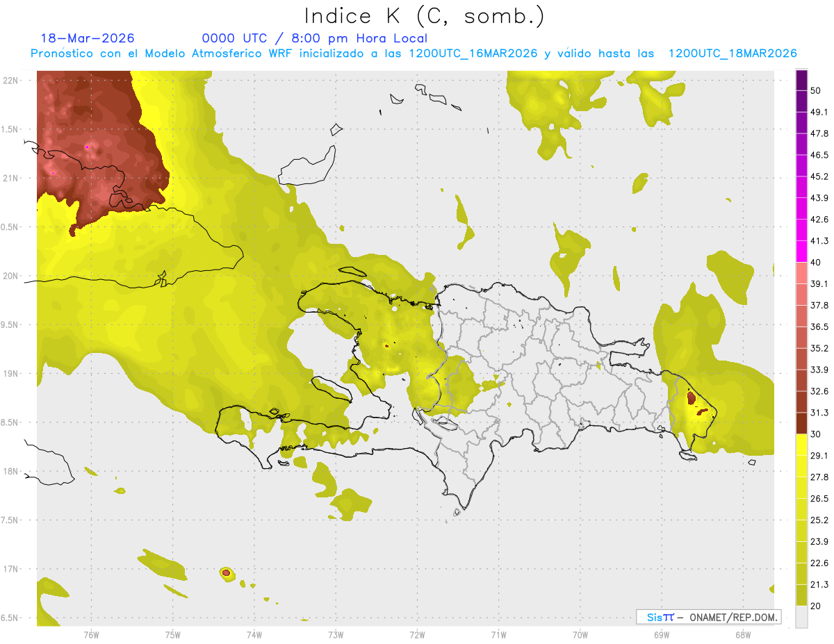834x644 pixels.
Task: Click the legend value 20
Action: coord(816,606)
